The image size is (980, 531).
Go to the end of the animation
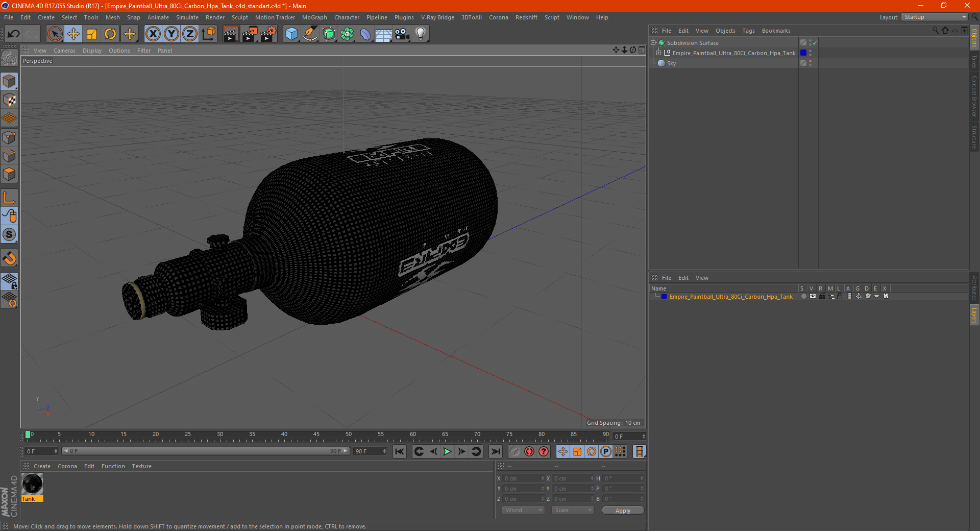click(x=495, y=451)
